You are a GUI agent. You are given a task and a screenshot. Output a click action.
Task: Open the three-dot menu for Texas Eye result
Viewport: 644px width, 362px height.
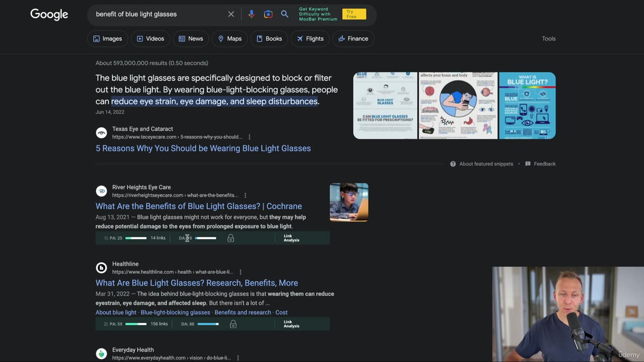[x=249, y=137]
